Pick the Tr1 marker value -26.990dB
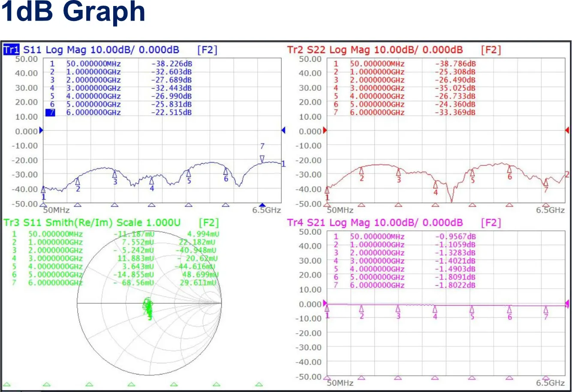 (x=171, y=96)
